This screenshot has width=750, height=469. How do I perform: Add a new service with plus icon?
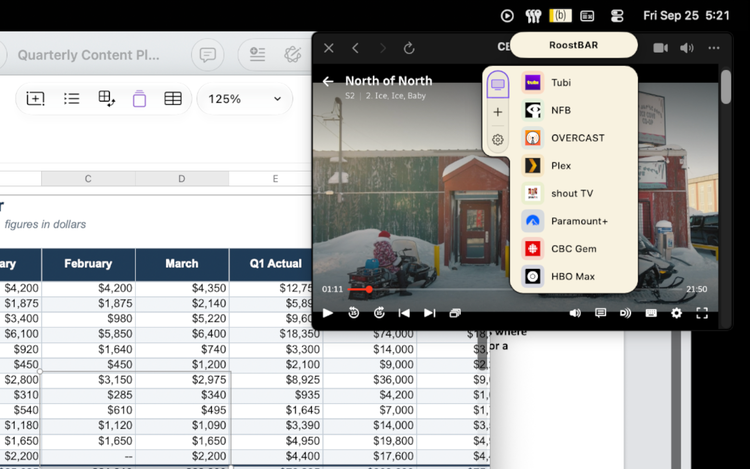[497, 112]
